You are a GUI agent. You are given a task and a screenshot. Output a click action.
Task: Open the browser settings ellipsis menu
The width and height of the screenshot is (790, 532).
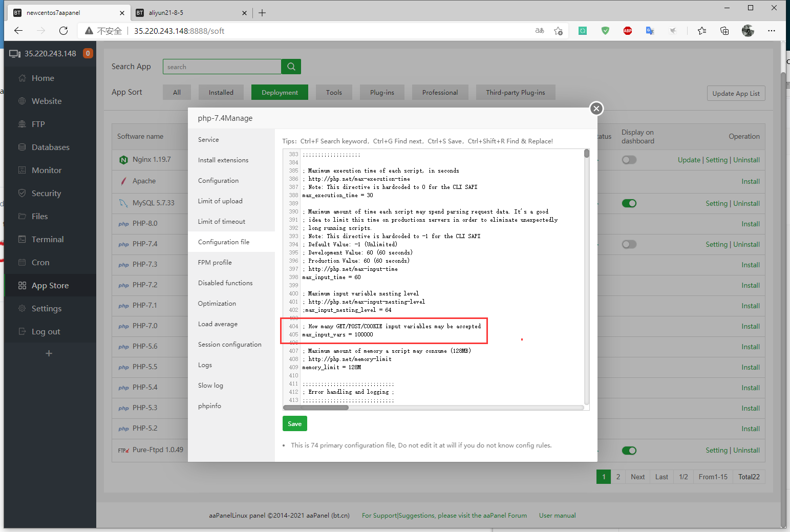772,31
